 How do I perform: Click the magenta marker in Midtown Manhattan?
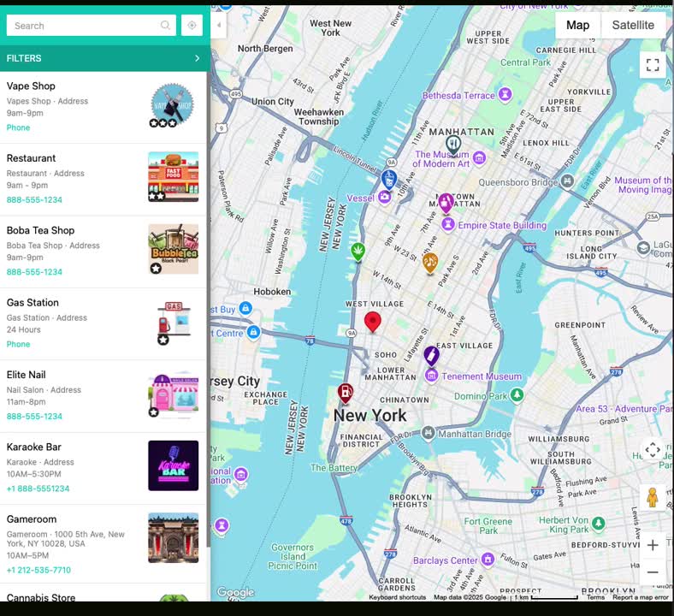click(446, 203)
